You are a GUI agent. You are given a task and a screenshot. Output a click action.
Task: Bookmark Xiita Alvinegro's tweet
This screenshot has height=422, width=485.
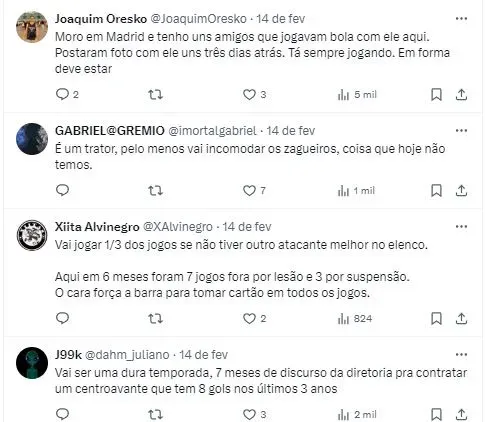tap(436, 319)
